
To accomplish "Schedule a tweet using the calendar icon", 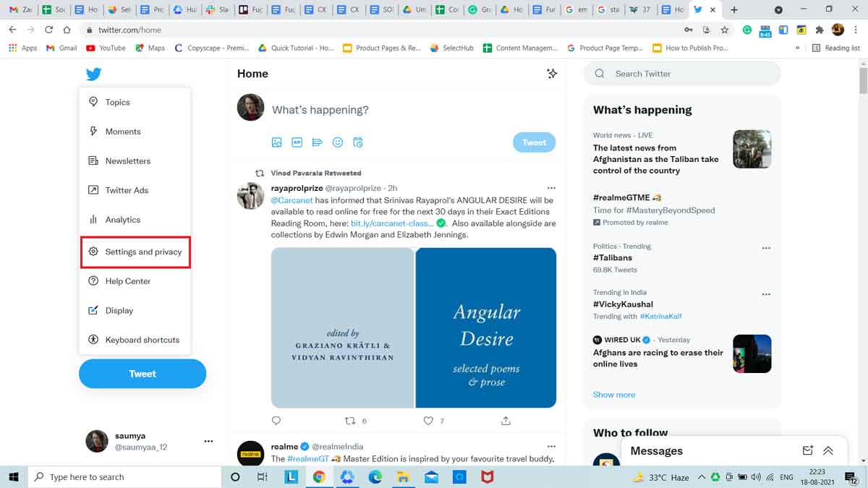I will (358, 142).
